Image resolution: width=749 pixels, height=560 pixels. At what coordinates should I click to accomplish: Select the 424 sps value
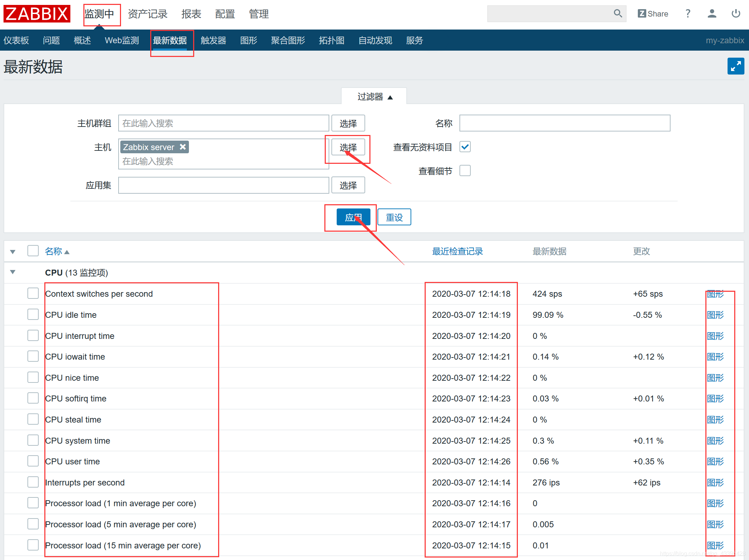[x=547, y=294]
